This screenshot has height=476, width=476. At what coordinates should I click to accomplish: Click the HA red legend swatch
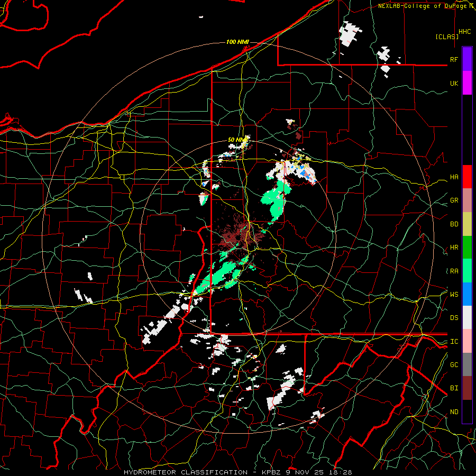click(x=467, y=177)
